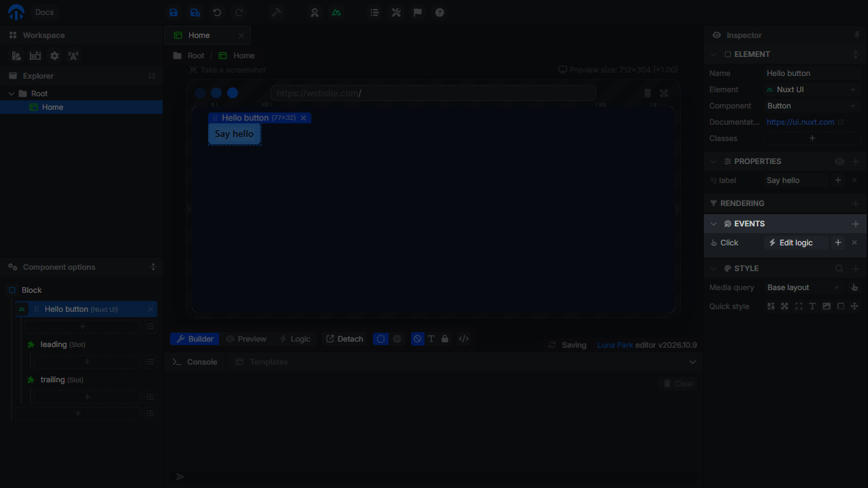The image size is (868, 488).
Task: Collapse the bottom Console panel chevron
Action: click(692, 362)
